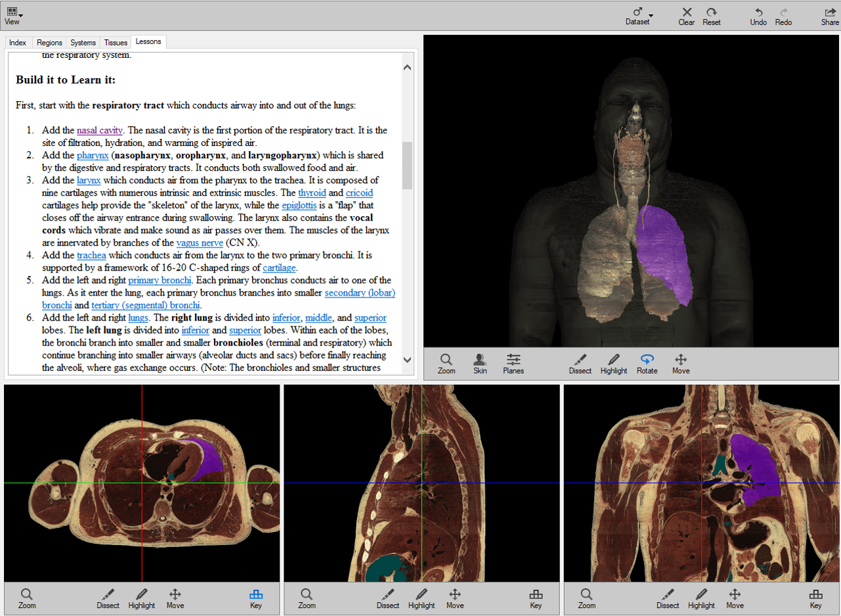Select the Dissect tool under the axial slice
This screenshot has width=841, height=616.
pyautogui.click(x=108, y=598)
